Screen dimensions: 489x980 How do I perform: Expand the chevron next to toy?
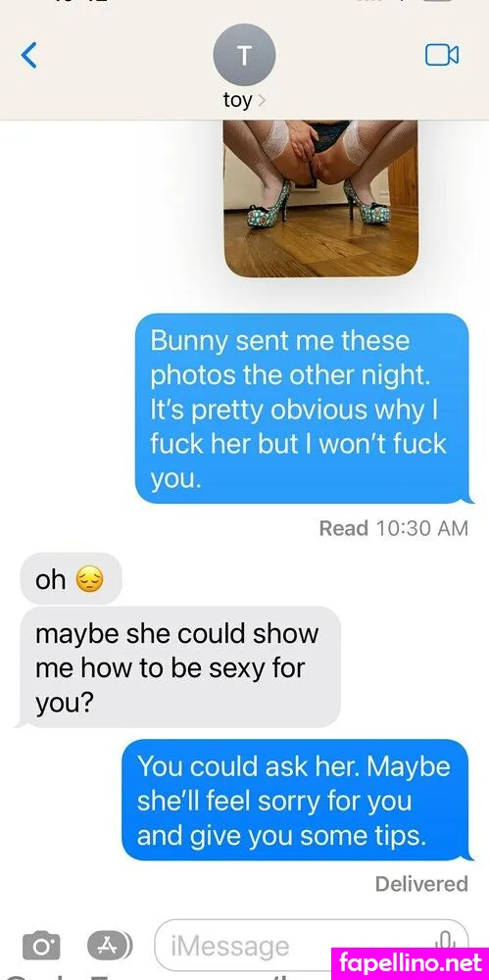(262, 100)
